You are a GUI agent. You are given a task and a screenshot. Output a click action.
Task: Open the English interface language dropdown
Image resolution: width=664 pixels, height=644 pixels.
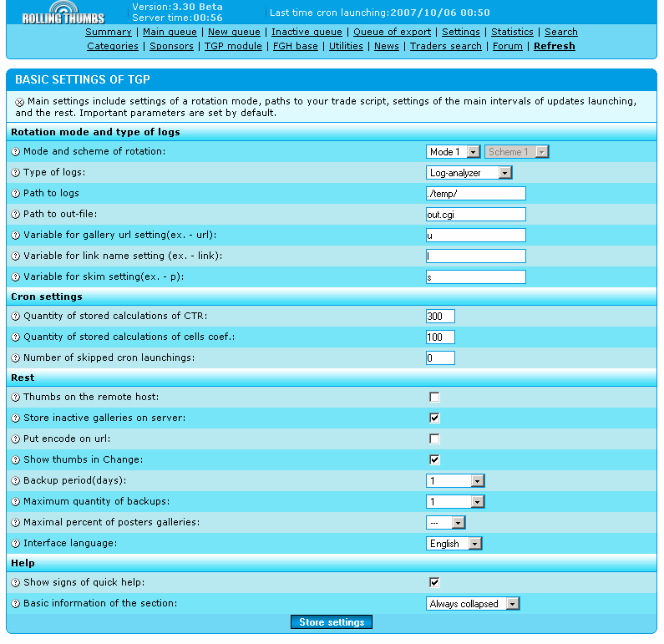click(x=454, y=543)
